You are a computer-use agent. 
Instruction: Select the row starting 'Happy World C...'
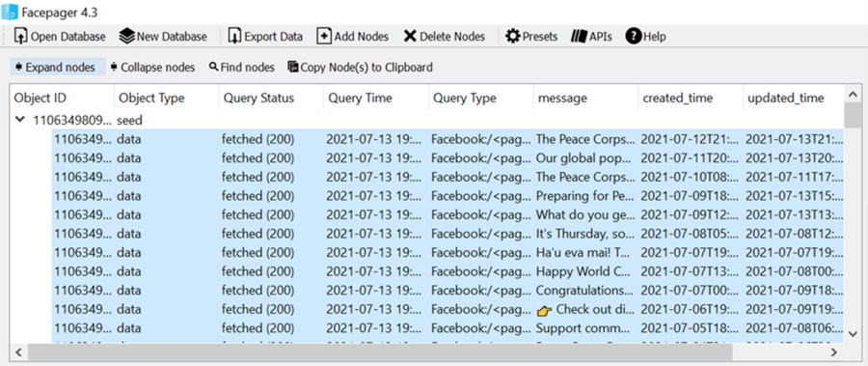click(x=448, y=271)
